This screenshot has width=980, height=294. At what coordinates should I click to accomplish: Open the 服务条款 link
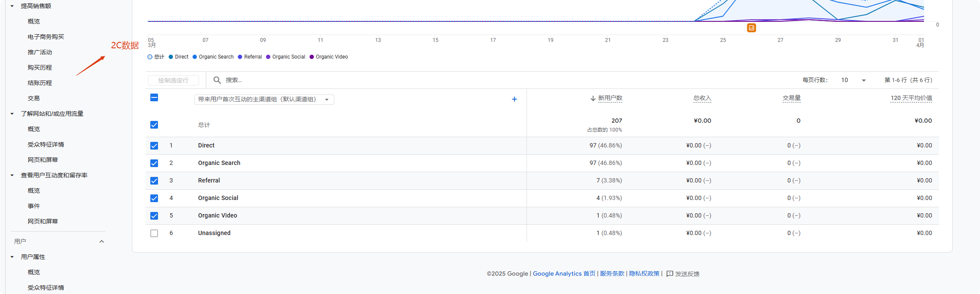[x=612, y=273]
